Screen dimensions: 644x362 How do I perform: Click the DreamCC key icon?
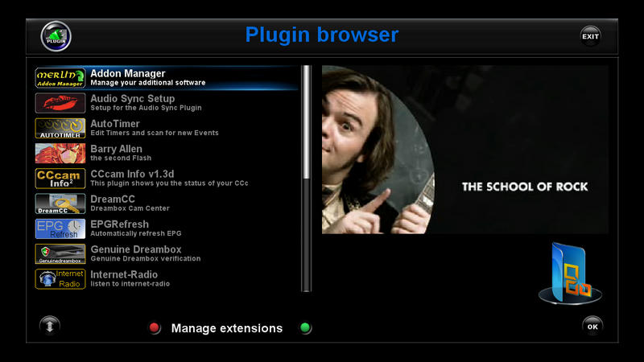[x=60, y=204]
